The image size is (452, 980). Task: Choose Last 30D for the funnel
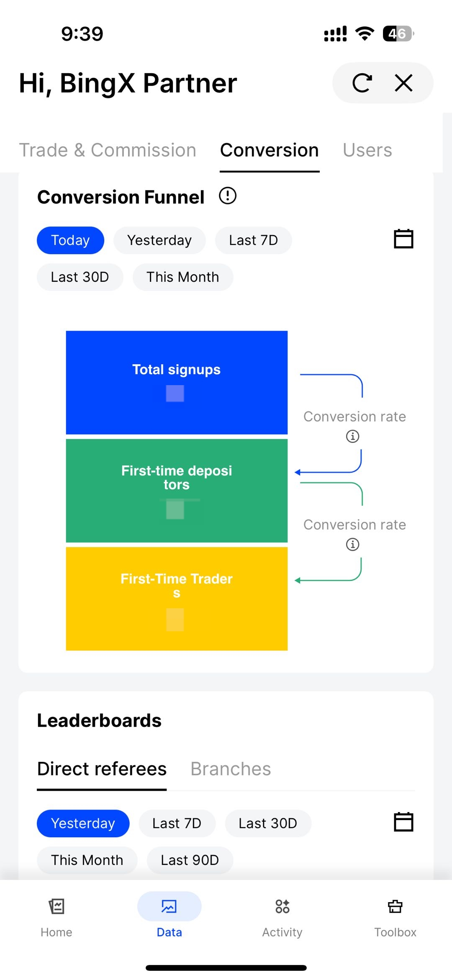coord(80,277)
